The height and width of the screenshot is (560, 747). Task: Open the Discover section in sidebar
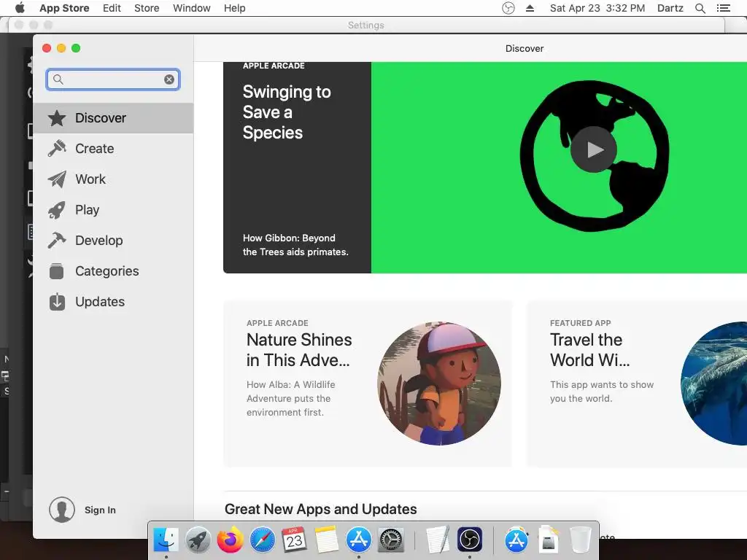point(113,118)
